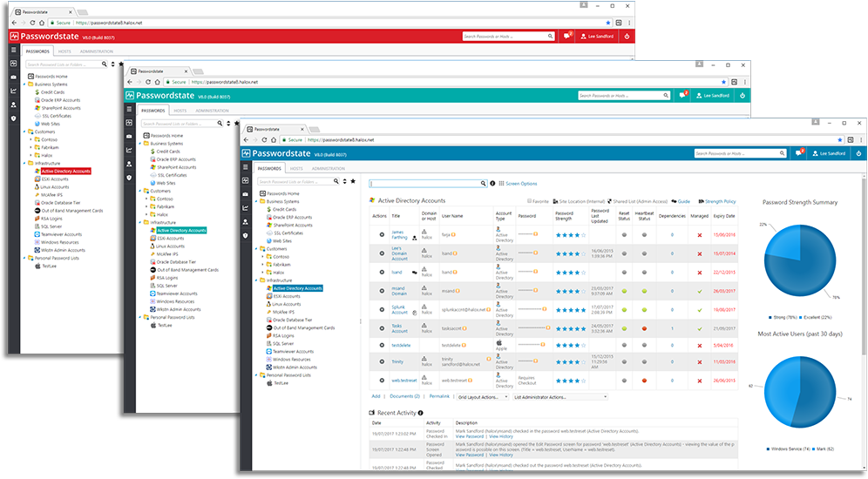Image resolution: width=868 pixels, height=479 pixels.
Task: Open Splunk Account title link
Action: coord(399,310)
